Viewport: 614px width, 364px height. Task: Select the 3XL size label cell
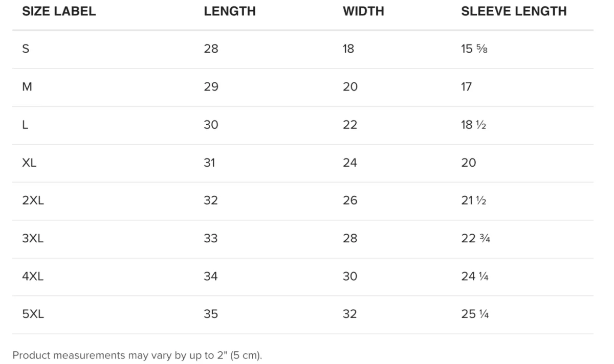(33, 238)
